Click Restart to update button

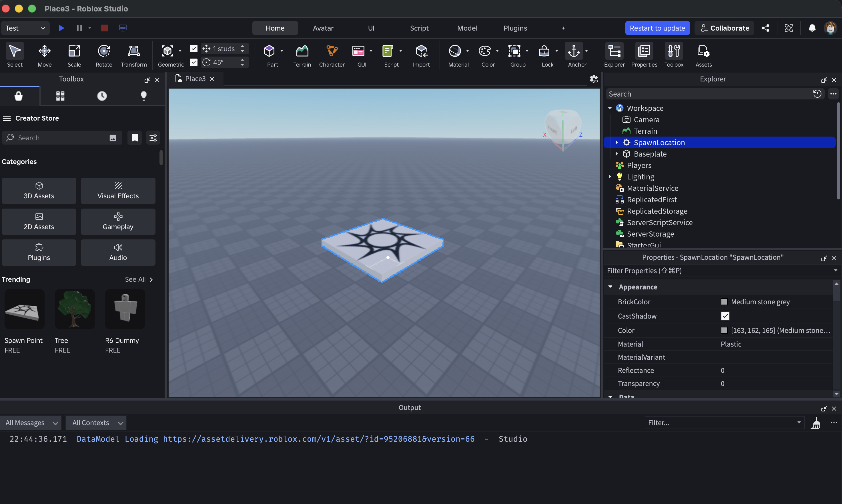pyautogui.click(x=657, y=28)
